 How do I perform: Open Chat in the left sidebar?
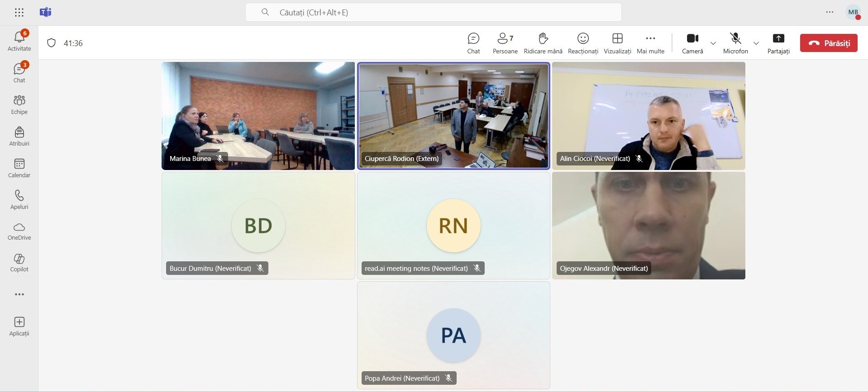(x=19, y=72)
